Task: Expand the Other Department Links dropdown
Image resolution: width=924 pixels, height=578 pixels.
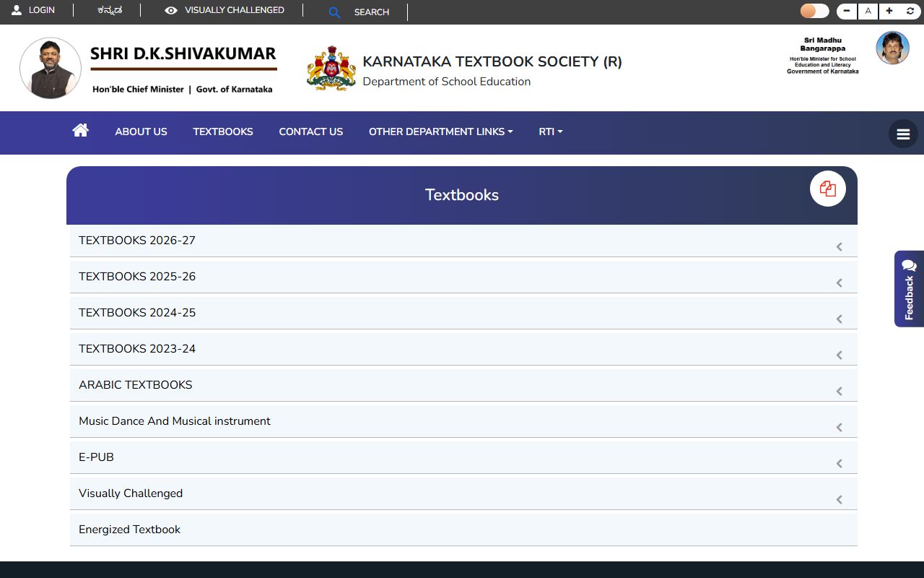Action: pos(441,131)
